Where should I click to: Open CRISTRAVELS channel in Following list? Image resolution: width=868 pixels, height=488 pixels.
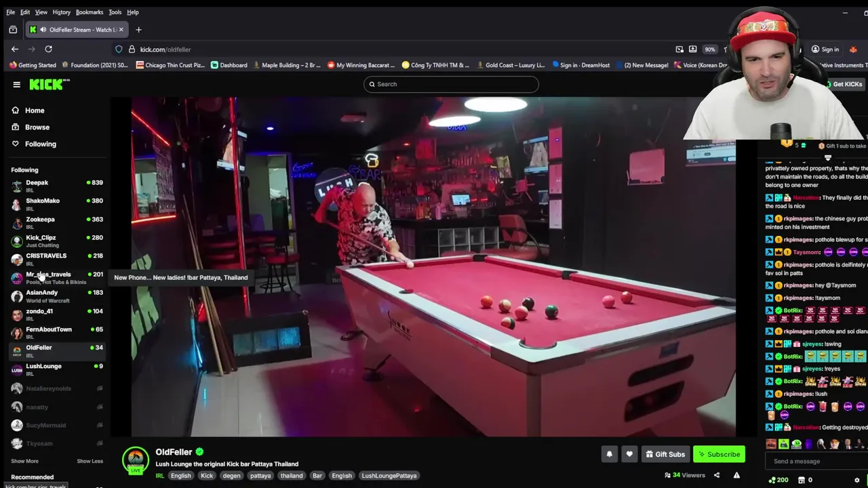(x=57, y=259)
